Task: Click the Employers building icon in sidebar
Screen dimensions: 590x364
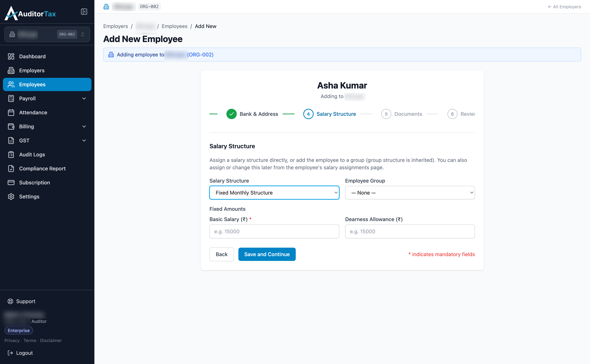Action: [x=11, y=70]
